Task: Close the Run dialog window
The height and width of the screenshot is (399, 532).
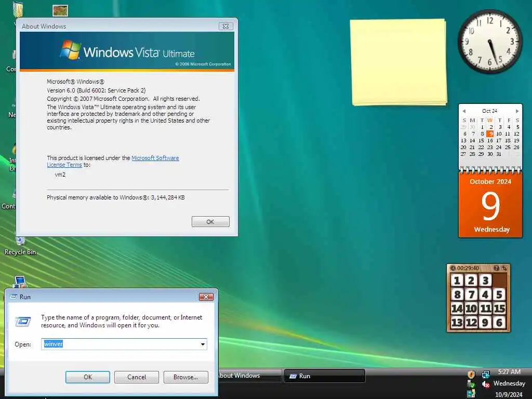Action: (x=206, y=297)
